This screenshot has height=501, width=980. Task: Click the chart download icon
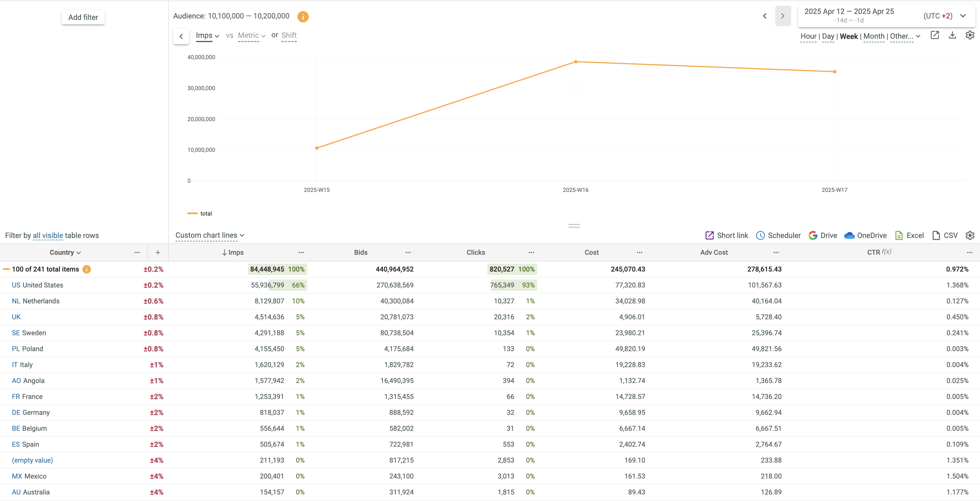952,36
